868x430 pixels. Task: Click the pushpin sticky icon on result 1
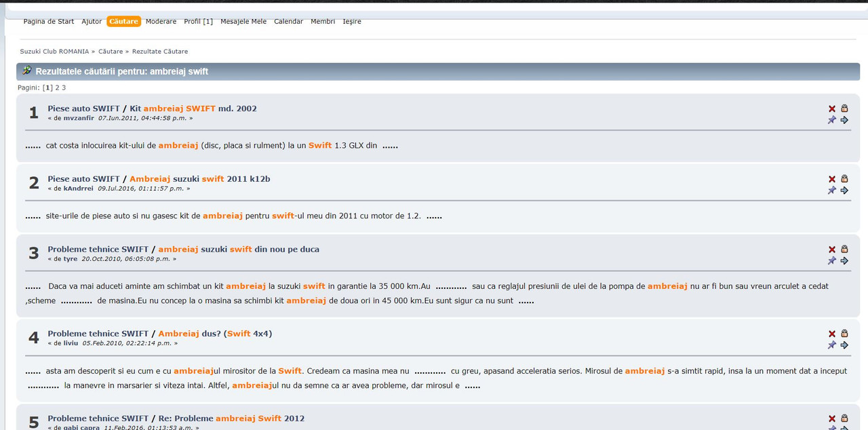point(832,120)
